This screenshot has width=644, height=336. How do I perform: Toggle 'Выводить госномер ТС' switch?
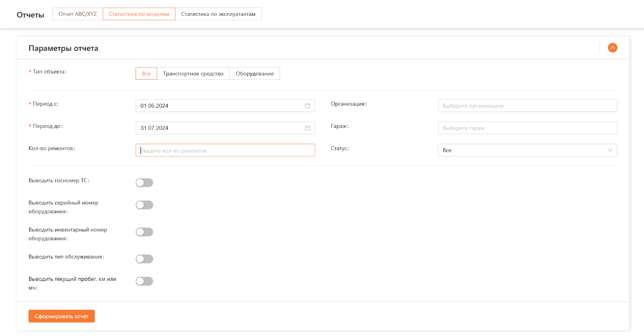(x=144, y=183)
